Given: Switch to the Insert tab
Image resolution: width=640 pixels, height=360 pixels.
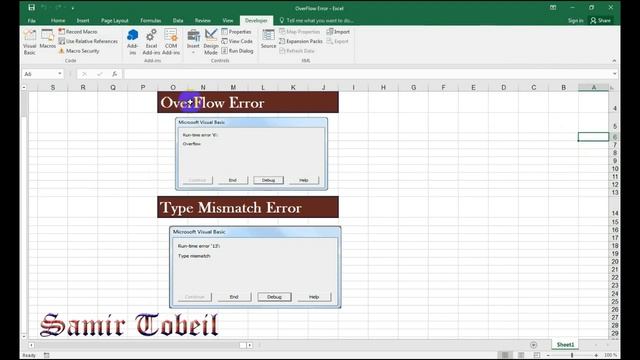Looking at the screenshot, I should [83, 20].
